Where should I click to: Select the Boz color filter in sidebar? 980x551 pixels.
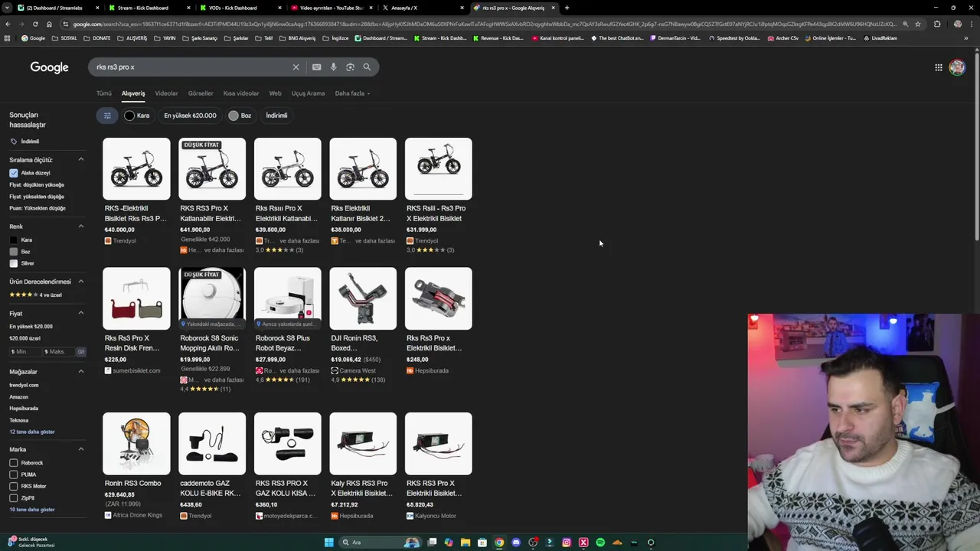click(x=20, y=252)
